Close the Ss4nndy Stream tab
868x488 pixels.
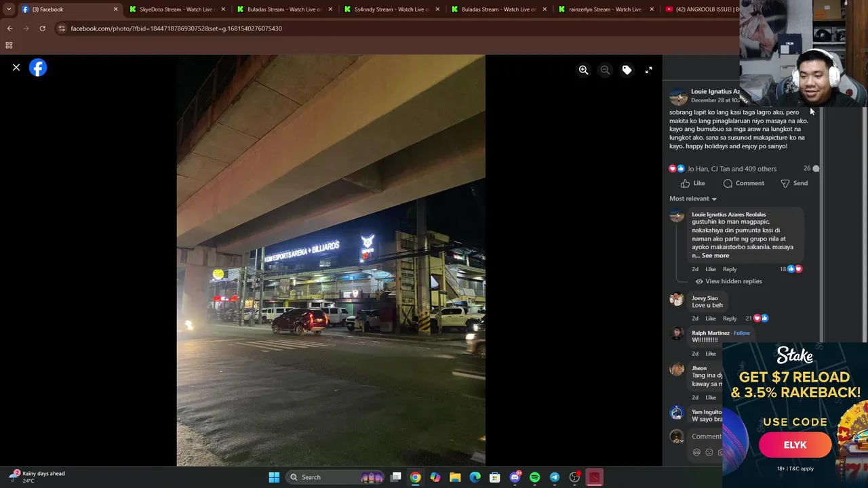(x=437, y=9)
